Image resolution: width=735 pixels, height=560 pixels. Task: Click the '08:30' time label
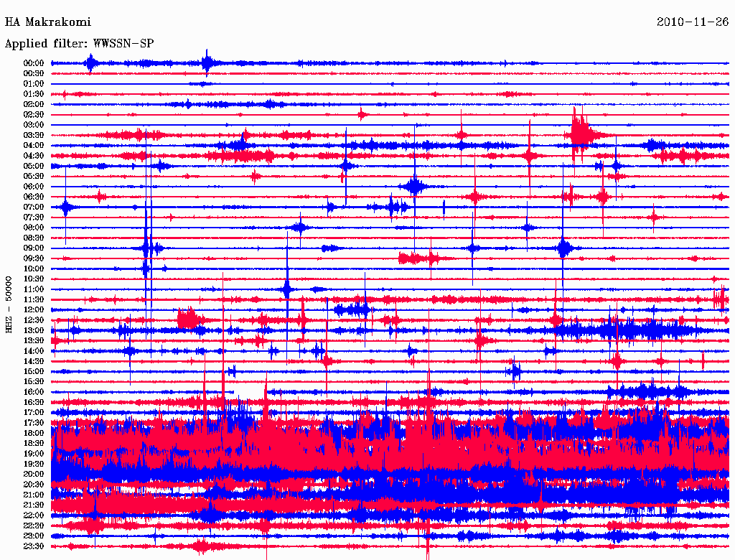(34, 238)
